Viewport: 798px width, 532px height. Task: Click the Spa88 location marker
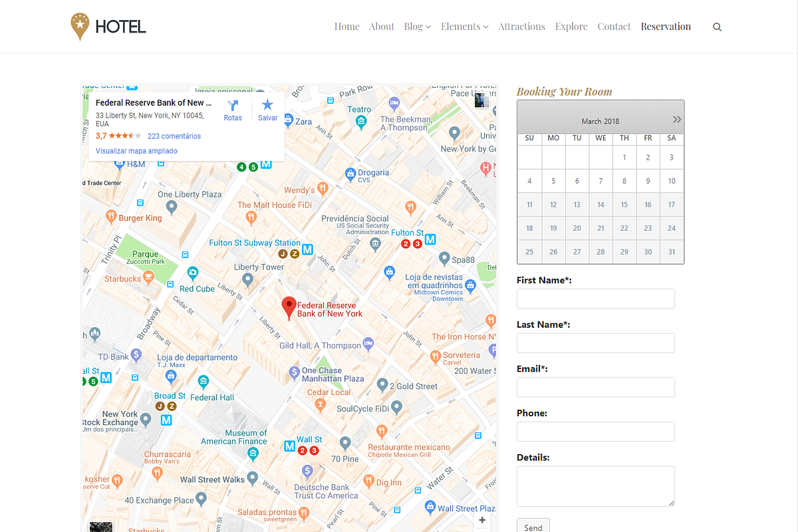point(444,257)
